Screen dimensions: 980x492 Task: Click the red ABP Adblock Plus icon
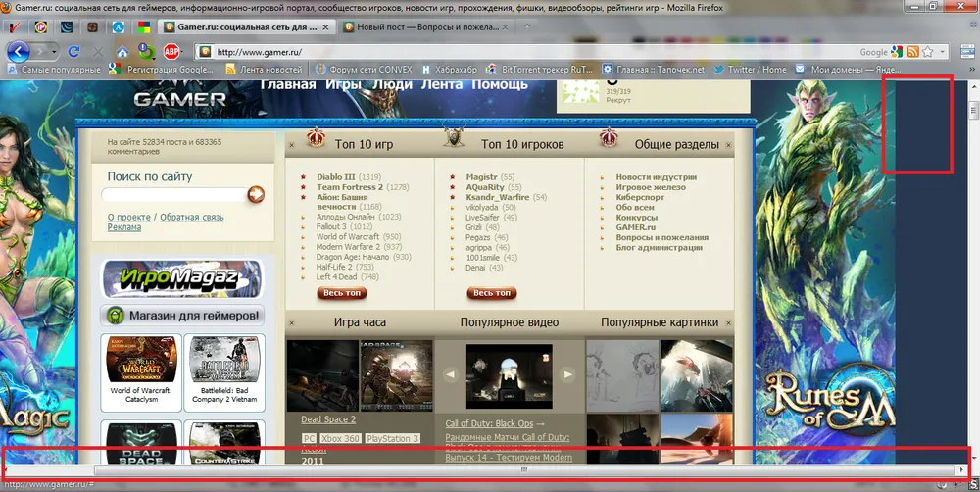pyautogui.click(x=171, y=52)
